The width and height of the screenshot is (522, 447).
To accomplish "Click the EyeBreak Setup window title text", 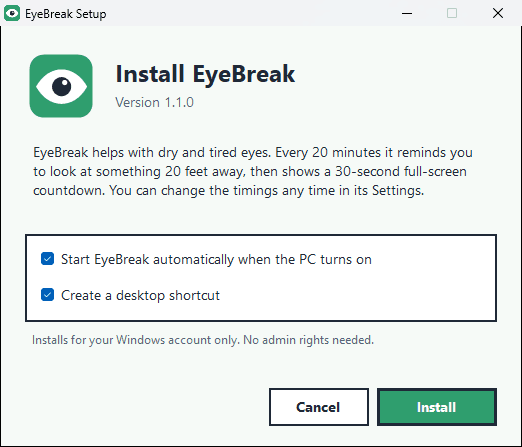I will (66, 14).
